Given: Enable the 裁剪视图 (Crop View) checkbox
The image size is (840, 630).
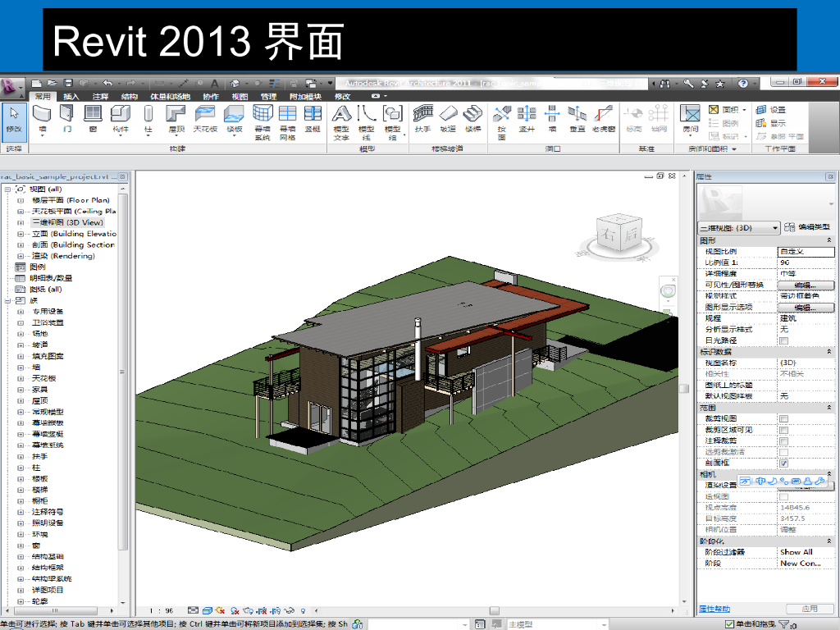Looking at the screenshot, I should (x=783, y=418).
